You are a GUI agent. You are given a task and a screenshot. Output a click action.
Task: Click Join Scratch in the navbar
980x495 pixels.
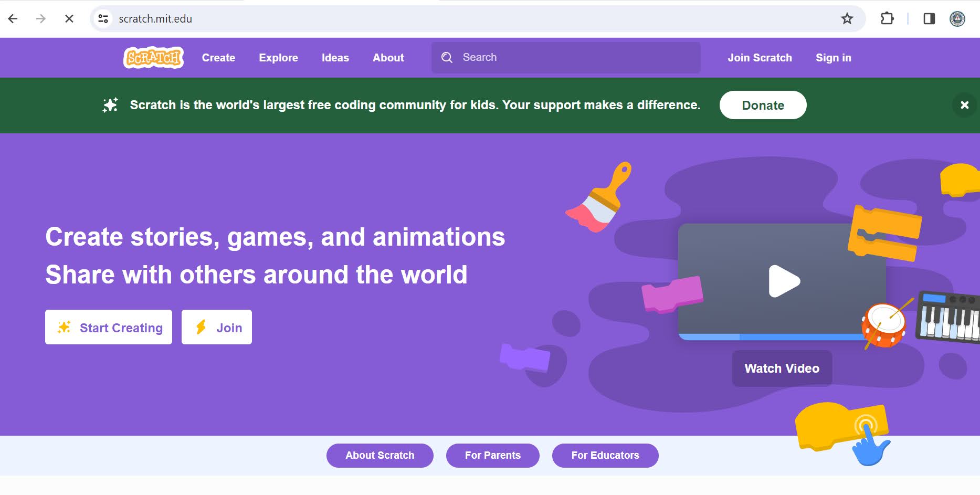click(x=760, y=58)
